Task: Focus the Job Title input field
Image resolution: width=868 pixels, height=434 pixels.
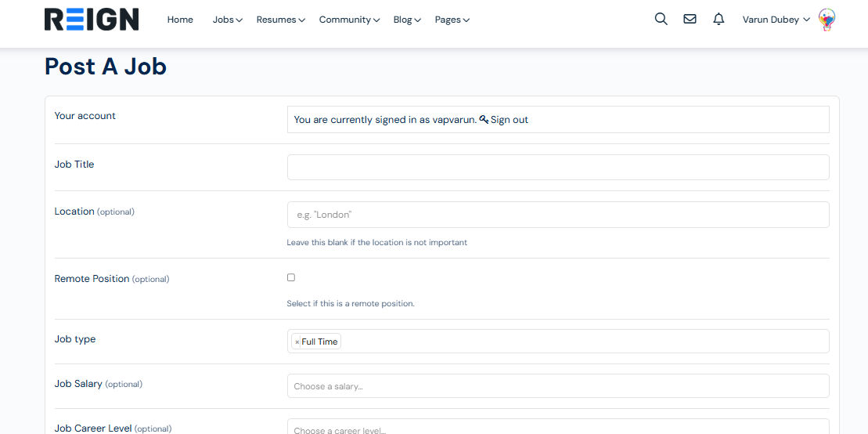Action: click(x=557, y=167)
